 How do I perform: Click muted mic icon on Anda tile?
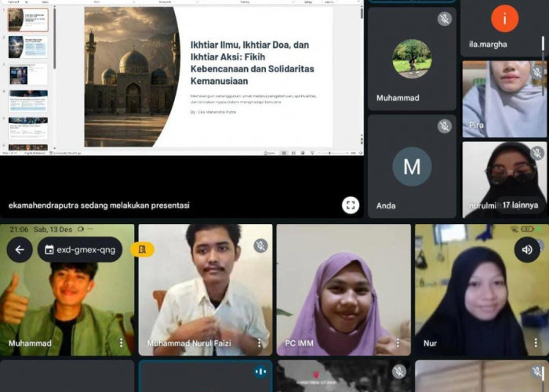tap(445, 126)
